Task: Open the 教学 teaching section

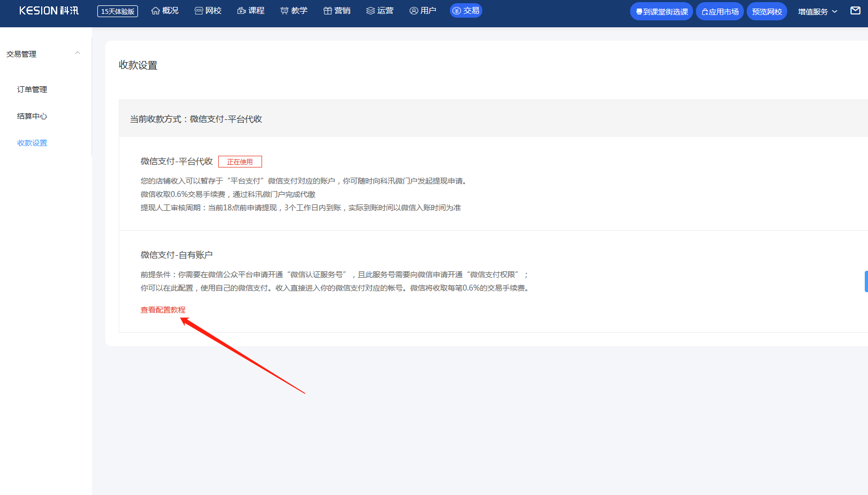Action: coord(294,11)
